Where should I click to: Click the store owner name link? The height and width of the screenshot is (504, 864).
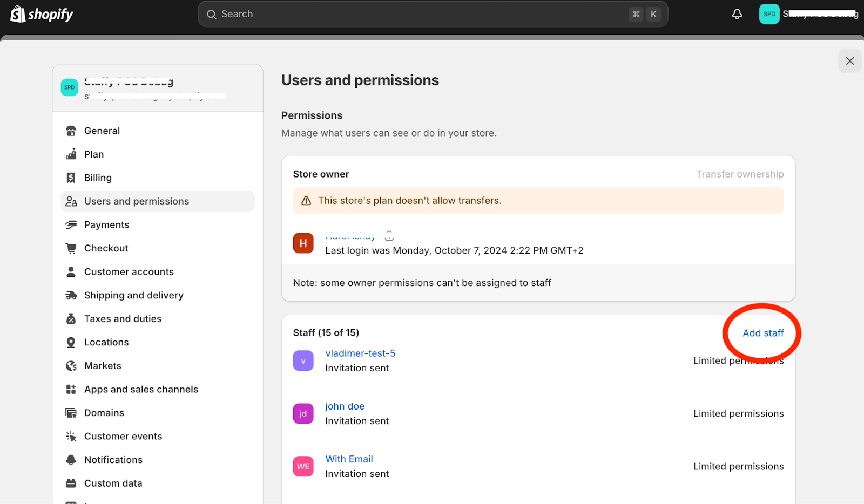point(350,236)
